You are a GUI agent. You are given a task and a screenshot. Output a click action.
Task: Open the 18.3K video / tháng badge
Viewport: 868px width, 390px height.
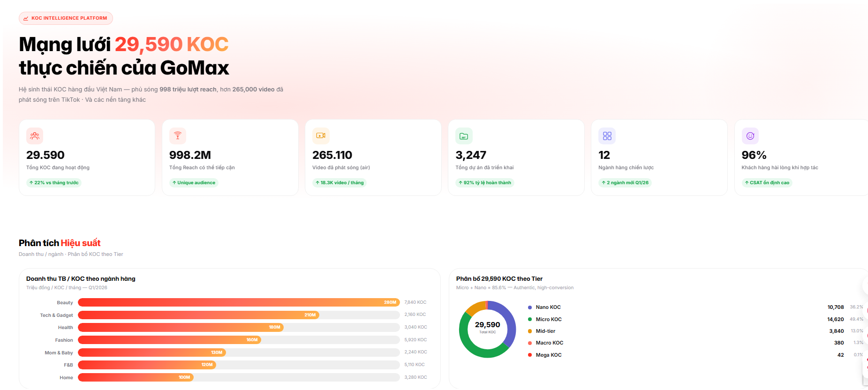click(340, 183)
